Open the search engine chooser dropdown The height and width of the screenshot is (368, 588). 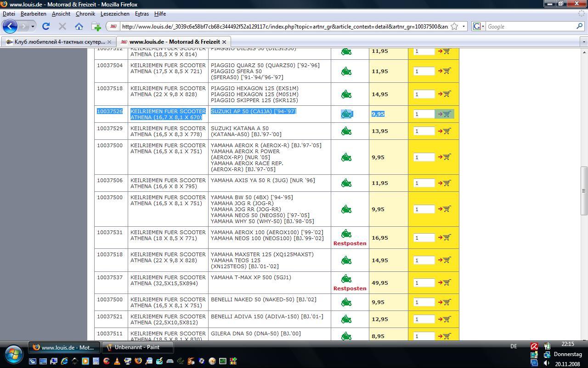pyautogui.click(x=478, y=27)
